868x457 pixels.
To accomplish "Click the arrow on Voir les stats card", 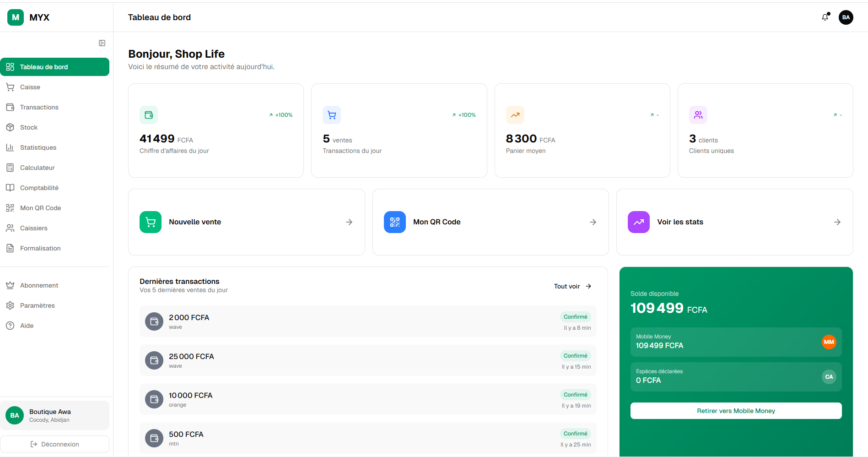I will point(837,222).
